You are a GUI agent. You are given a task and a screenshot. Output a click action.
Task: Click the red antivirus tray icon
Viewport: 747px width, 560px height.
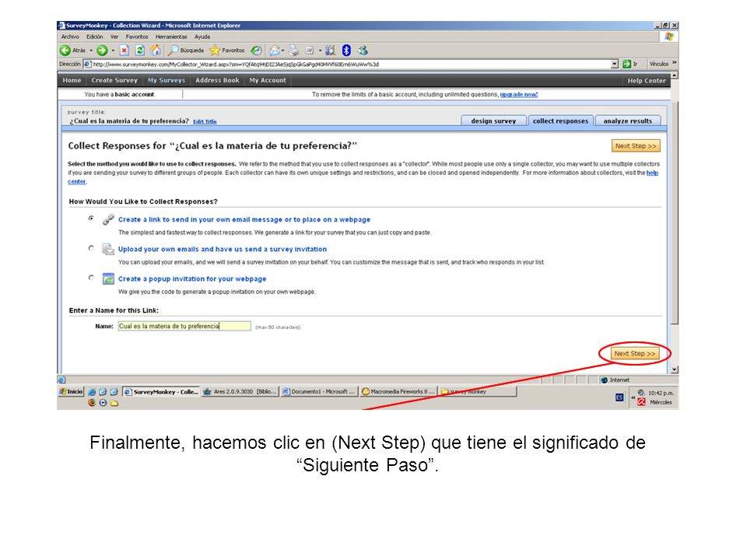[641, 402]
